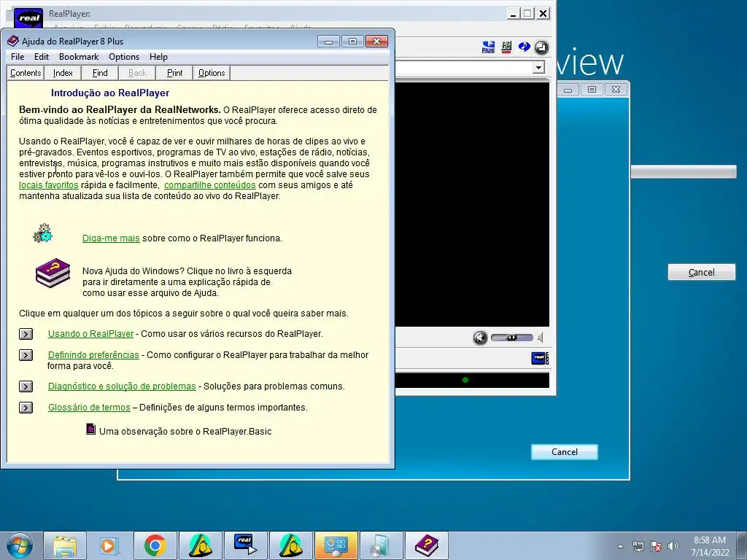
Task: Open the equalizer icon in RealPlayer toolbar
Action: pos(506,47)
